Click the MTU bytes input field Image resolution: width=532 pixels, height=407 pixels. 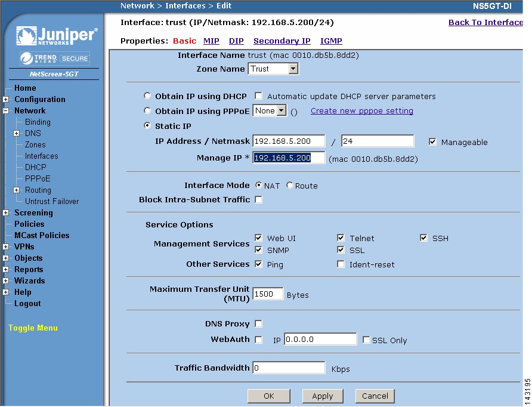(268, 294)
